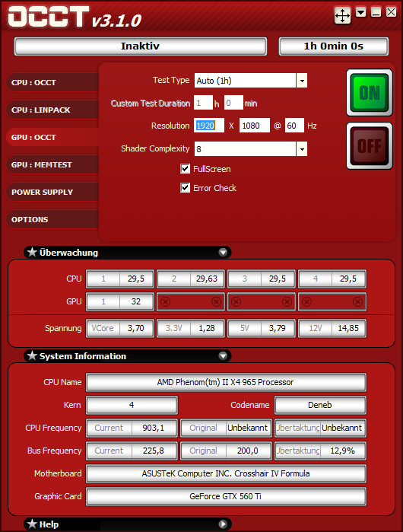Screen dimensions: 403x532
Task: Collapse the Überwachung section arrow
Action: click(x=223, y=252)
